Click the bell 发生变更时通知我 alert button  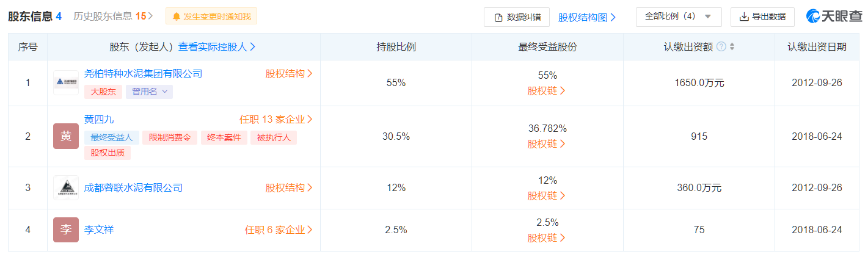212,16
